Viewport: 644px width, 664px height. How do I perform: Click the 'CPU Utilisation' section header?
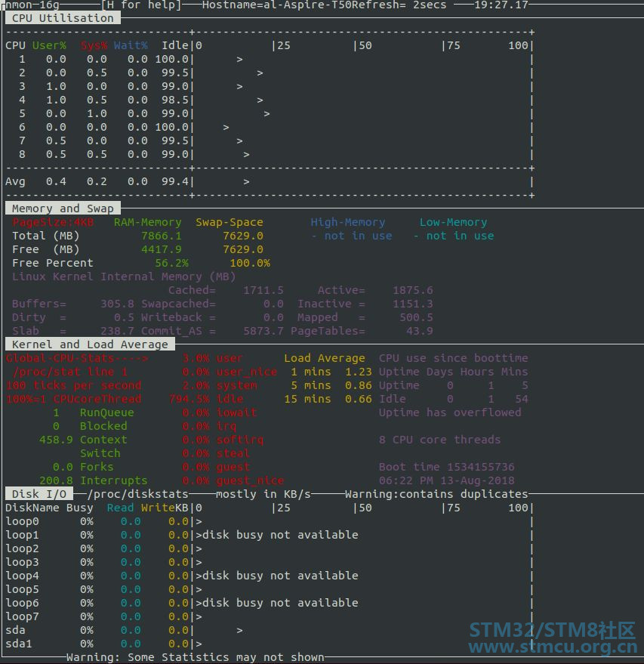pos(63,18)
